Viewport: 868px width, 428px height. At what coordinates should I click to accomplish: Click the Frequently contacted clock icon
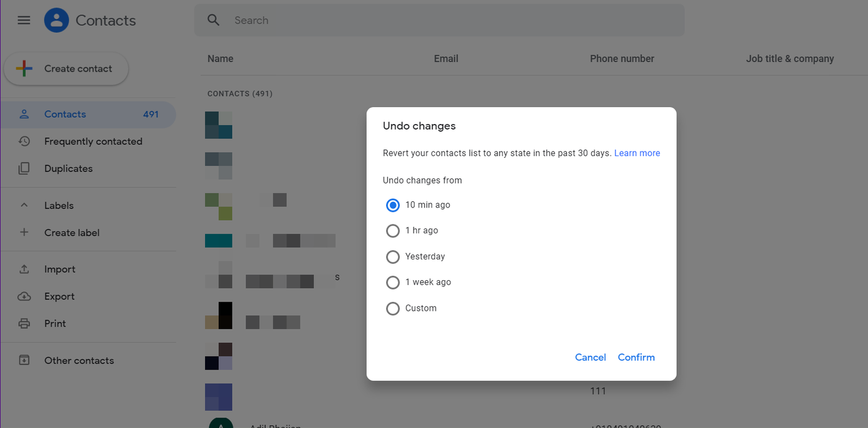(24, 141)
